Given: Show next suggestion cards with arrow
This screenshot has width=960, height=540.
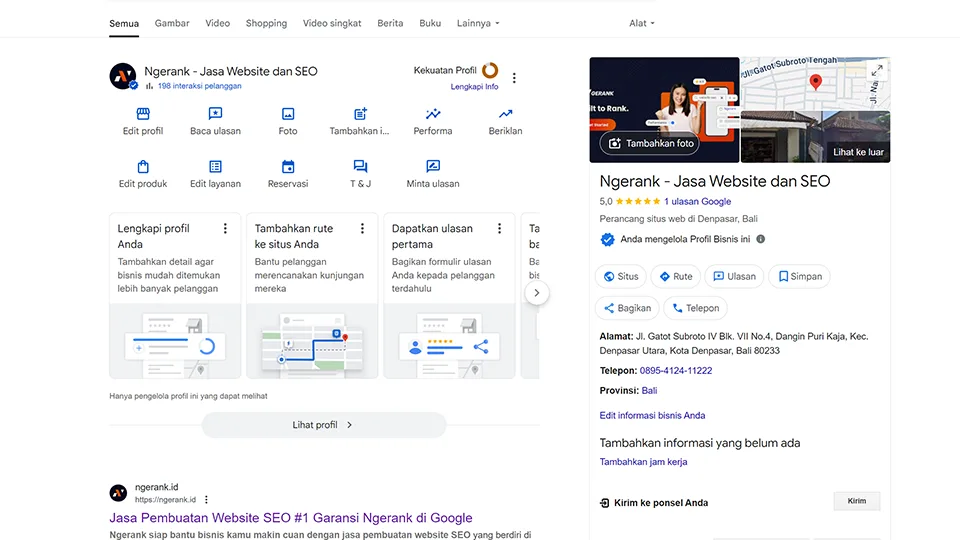Looking at the screenshot, I should 537,293.
